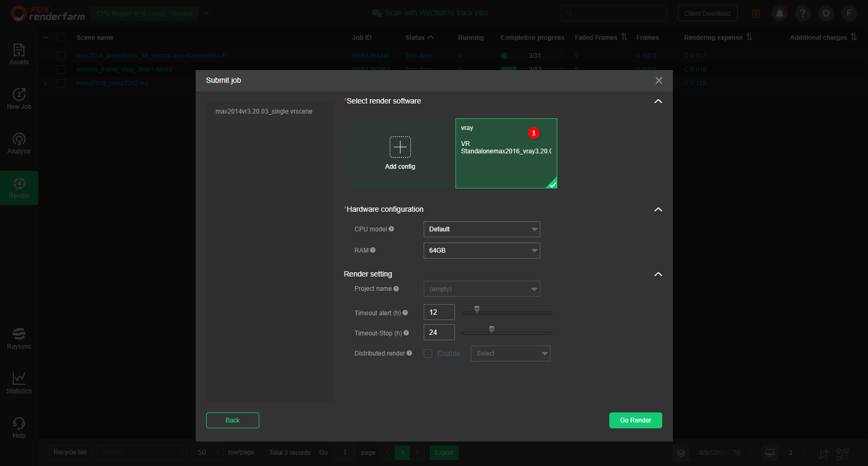
Task: Click the Export button
Action: (x=444, y=453)
